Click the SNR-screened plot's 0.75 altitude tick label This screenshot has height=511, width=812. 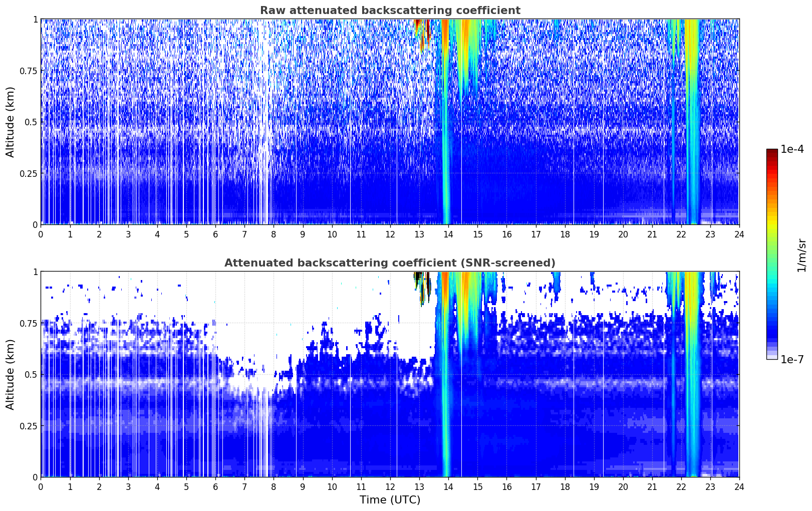[29, 323]
